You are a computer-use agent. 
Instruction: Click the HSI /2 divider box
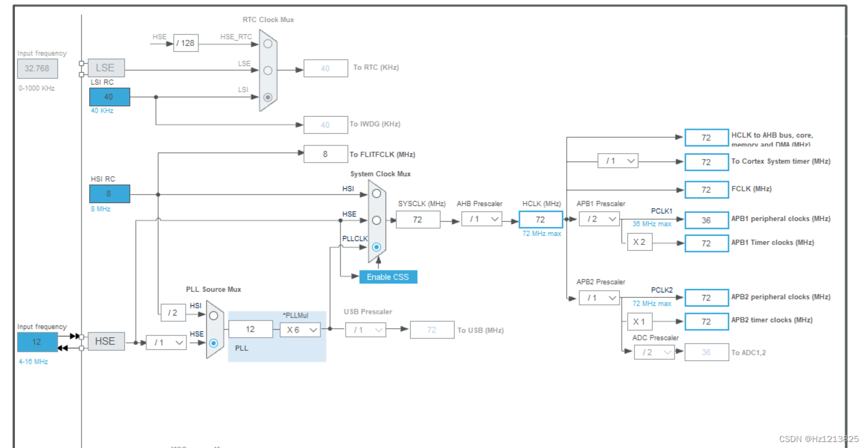[x=173, y=312]
